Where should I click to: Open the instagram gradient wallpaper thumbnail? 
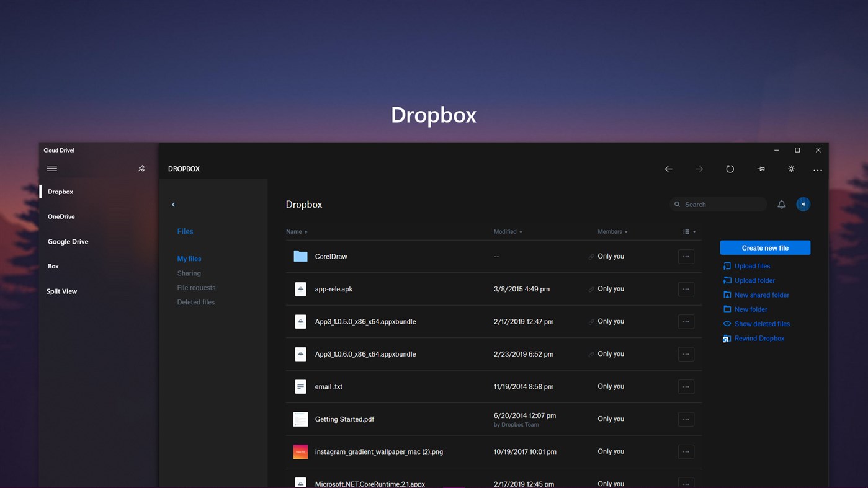tap(300, 451)
